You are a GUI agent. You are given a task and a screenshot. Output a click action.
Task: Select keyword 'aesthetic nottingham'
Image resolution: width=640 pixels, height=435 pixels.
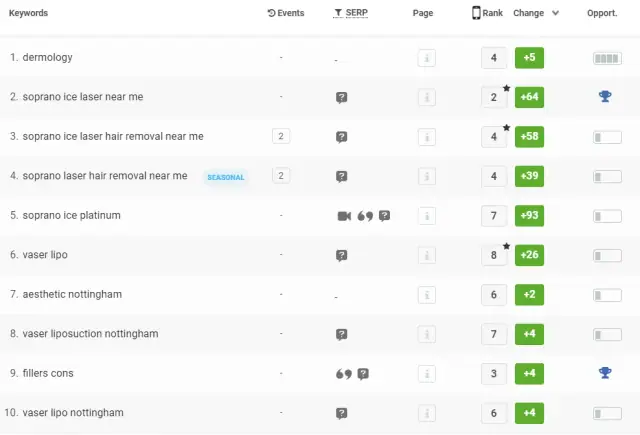point(72,294)
